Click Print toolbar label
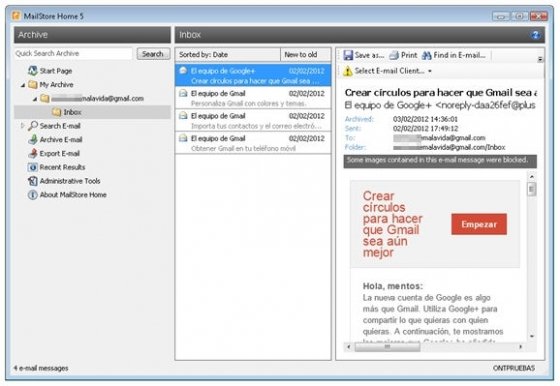The height and width of the screenshot is (386, 560). (x=409, y=55)
